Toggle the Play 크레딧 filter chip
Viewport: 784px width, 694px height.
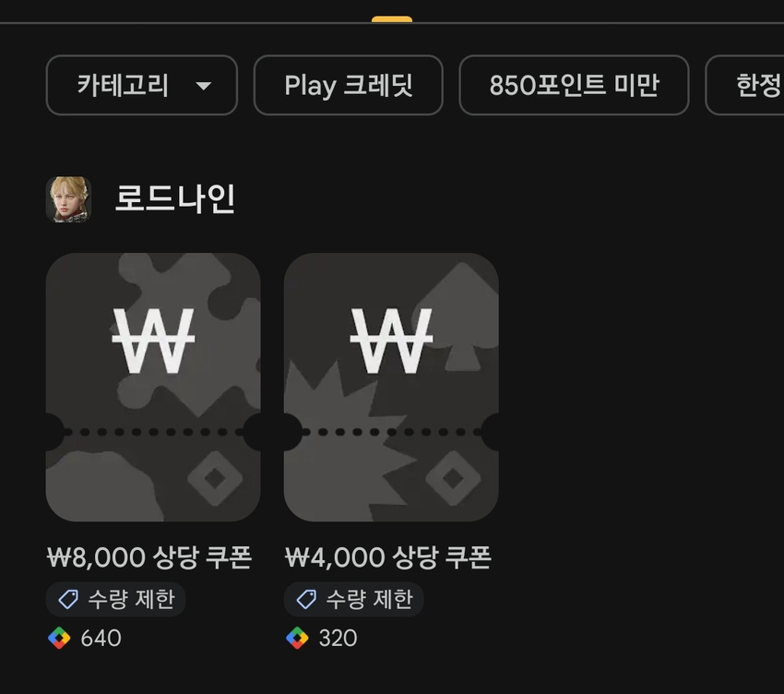point(348,85)
